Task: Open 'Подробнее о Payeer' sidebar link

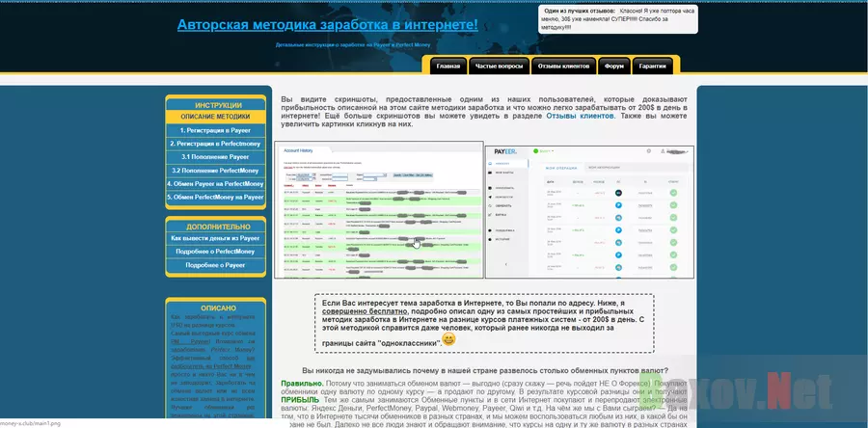Action: point(215,265)
